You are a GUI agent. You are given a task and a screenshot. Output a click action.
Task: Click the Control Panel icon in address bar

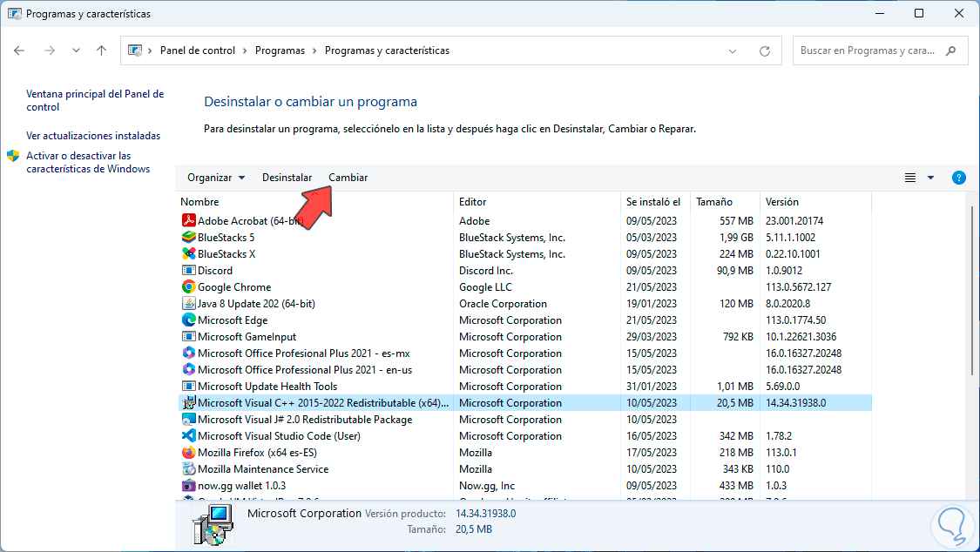tap(135, 50)
